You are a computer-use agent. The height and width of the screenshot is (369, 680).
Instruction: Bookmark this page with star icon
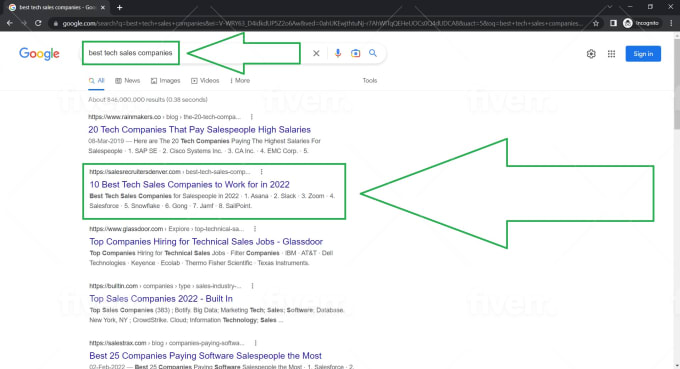coord(596,23)
